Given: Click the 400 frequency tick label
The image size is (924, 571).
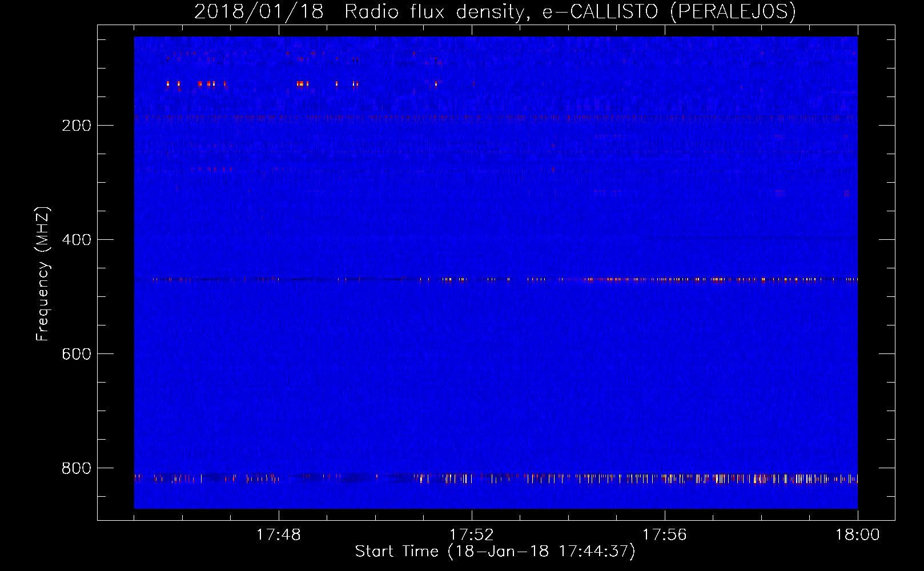Looking at the screenshot, I should click(x=76, y=240).
